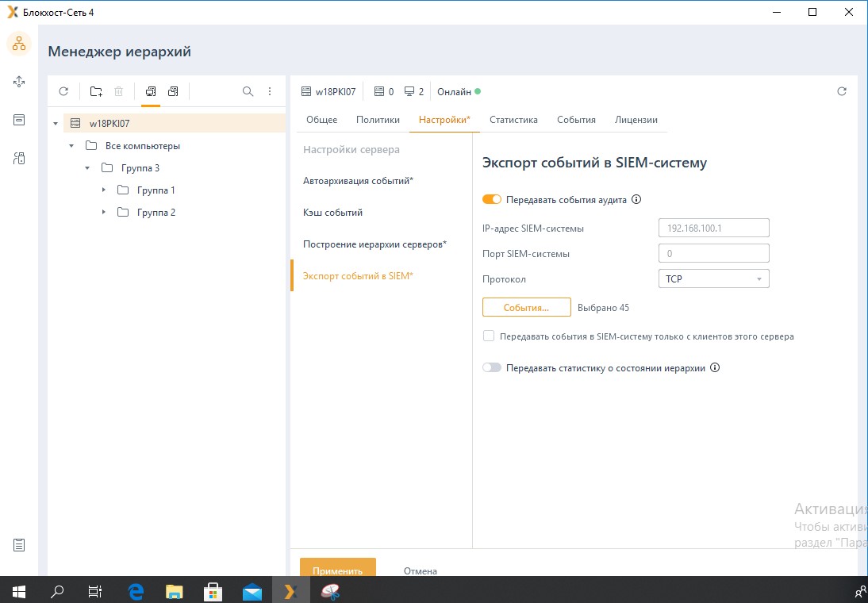The image size is (868, 603).
Task: Click the green online status indicator
Action: (x=478, y=91)
